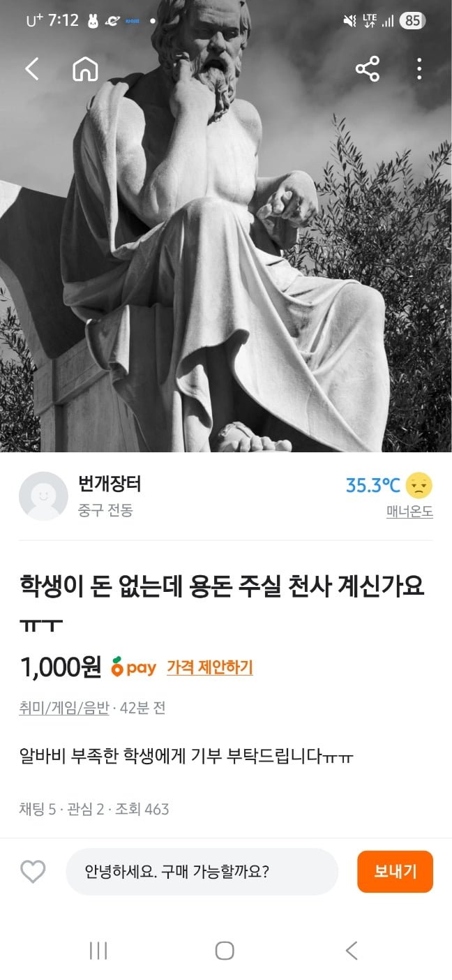Tap the carrot pay logo
The image size is (452, 980).
coord(134,667)
